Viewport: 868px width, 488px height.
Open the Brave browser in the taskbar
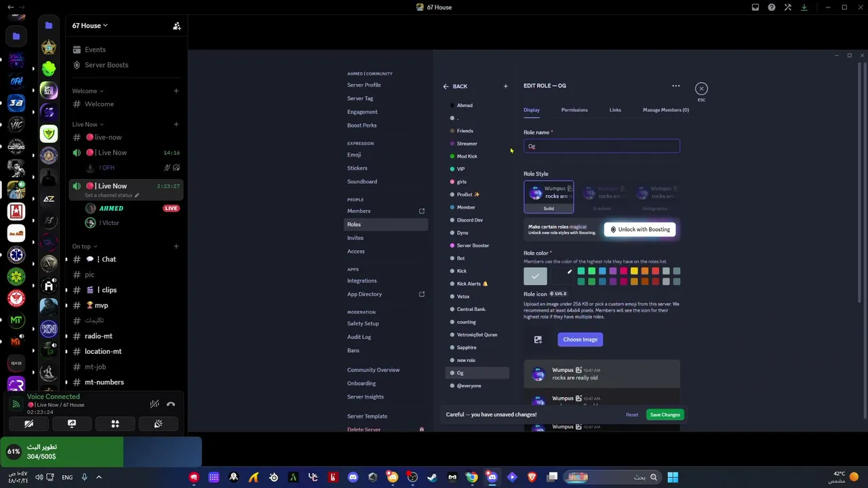click(532, 477)
